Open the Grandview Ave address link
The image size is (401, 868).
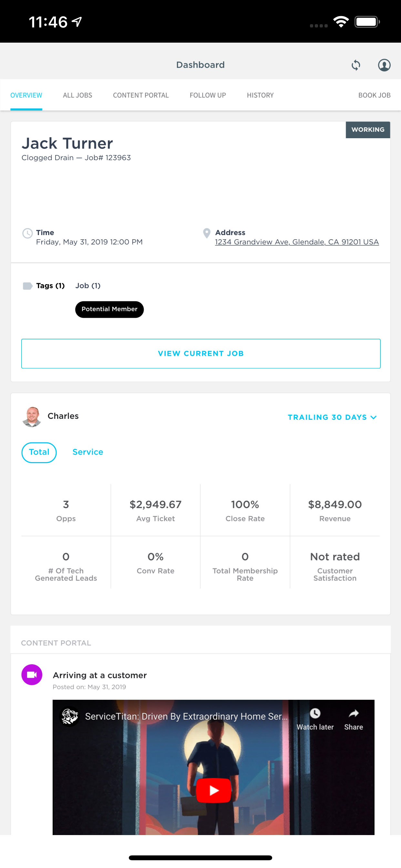tap(296, 242)
